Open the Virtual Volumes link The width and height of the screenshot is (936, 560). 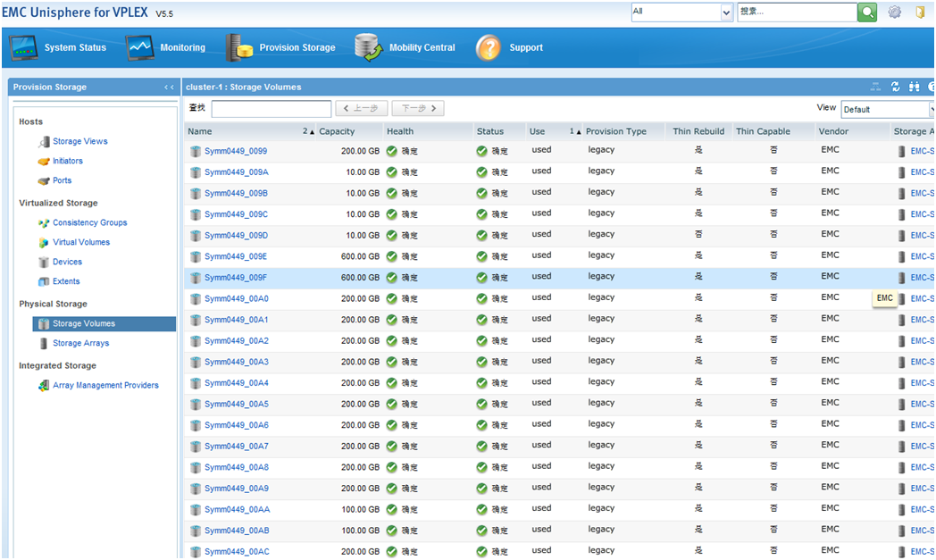coord(81,242)
